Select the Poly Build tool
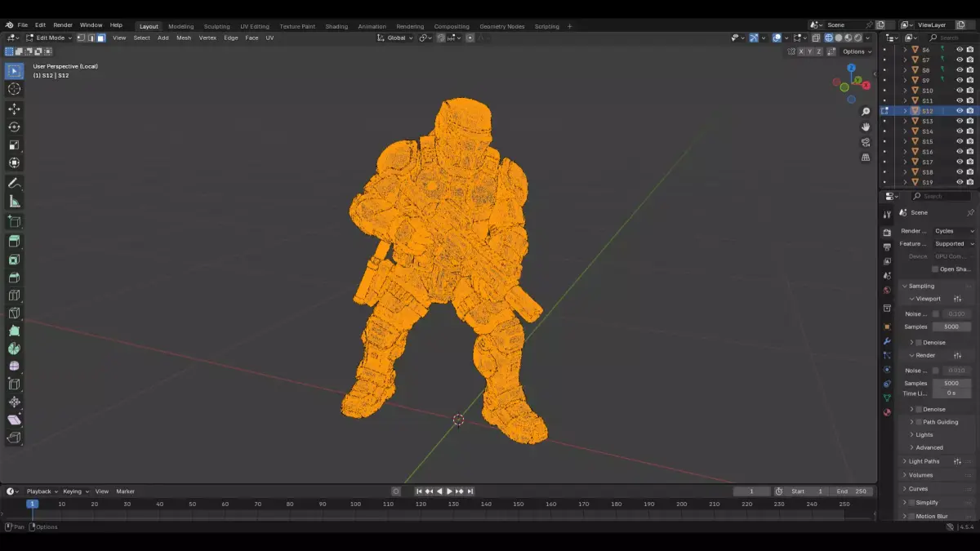980x551 pixels. 14,331
